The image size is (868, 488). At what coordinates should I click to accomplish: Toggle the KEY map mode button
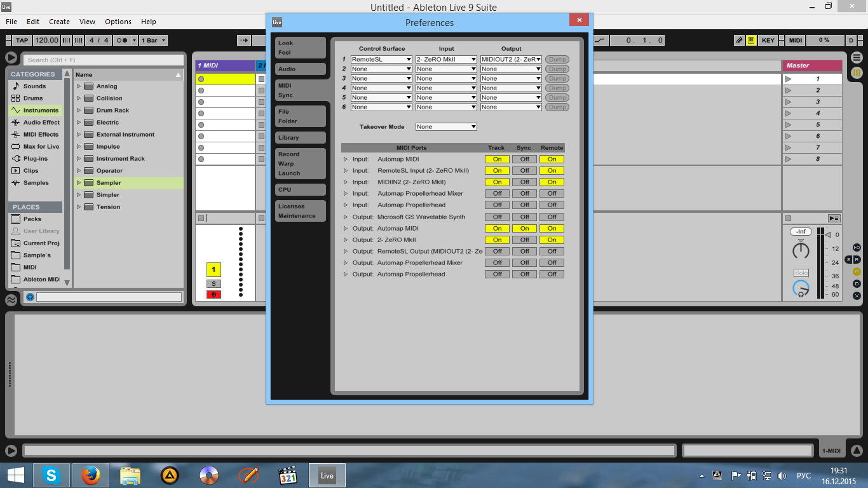pyautogui.click(x=768, y=40)
